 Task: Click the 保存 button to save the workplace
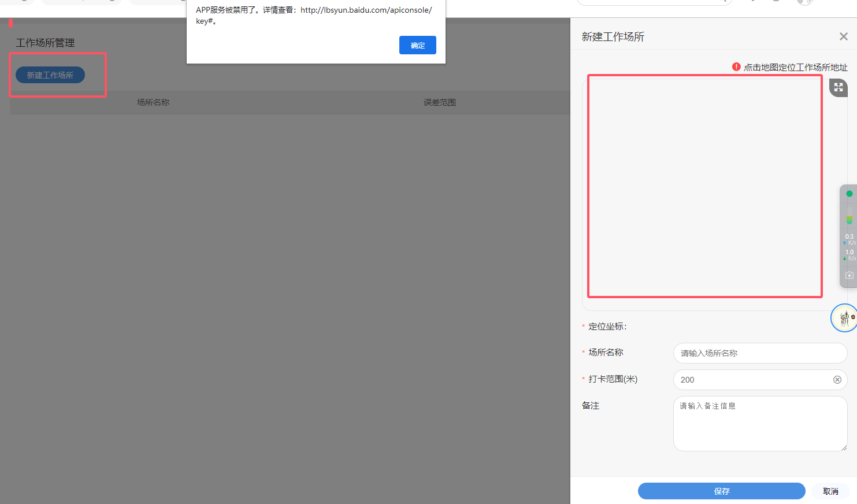point(722,491)
